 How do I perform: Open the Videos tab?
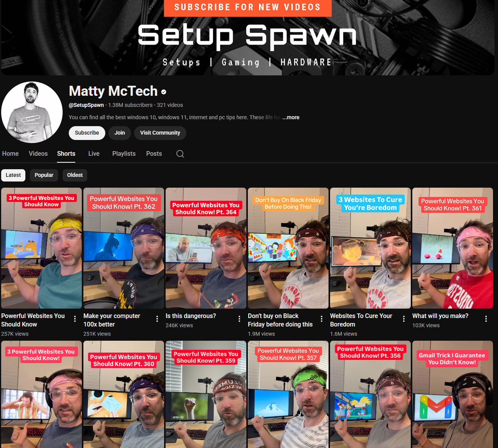pyautogui.click(x=38, y=154)
